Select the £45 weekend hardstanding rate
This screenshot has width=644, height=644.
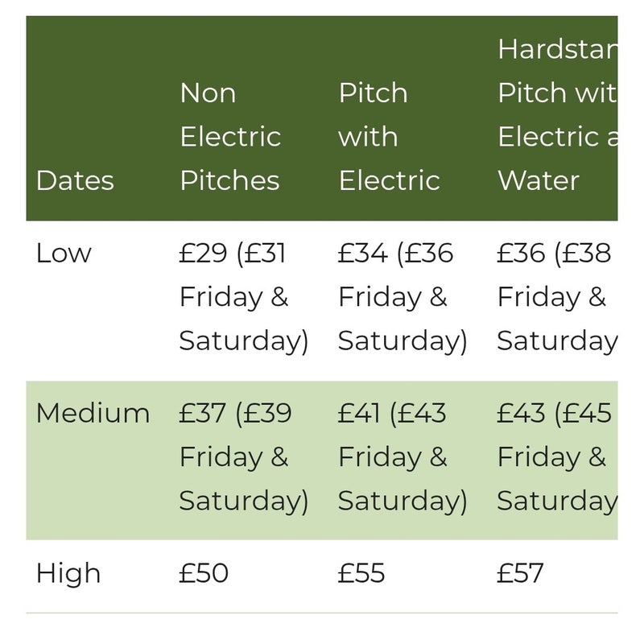pyautogui.click(x=588, y=414)
